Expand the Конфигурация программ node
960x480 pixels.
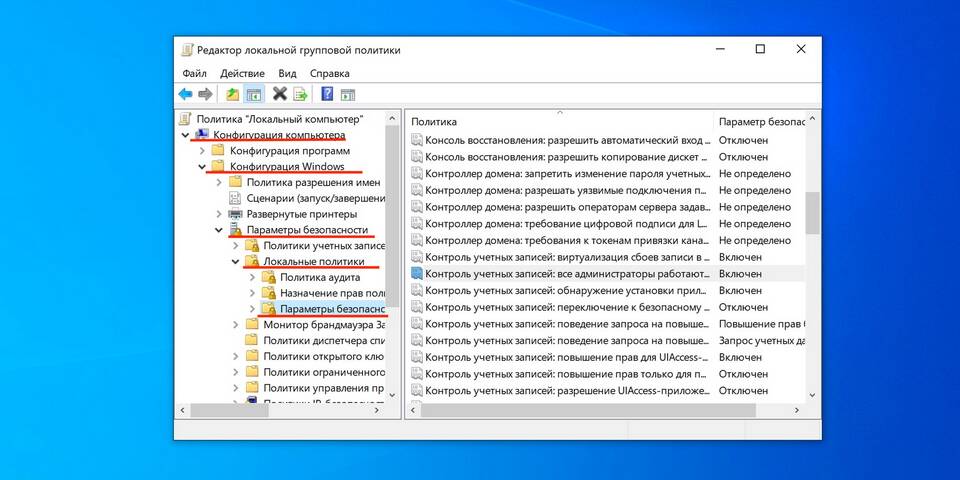tap(202, 151)
